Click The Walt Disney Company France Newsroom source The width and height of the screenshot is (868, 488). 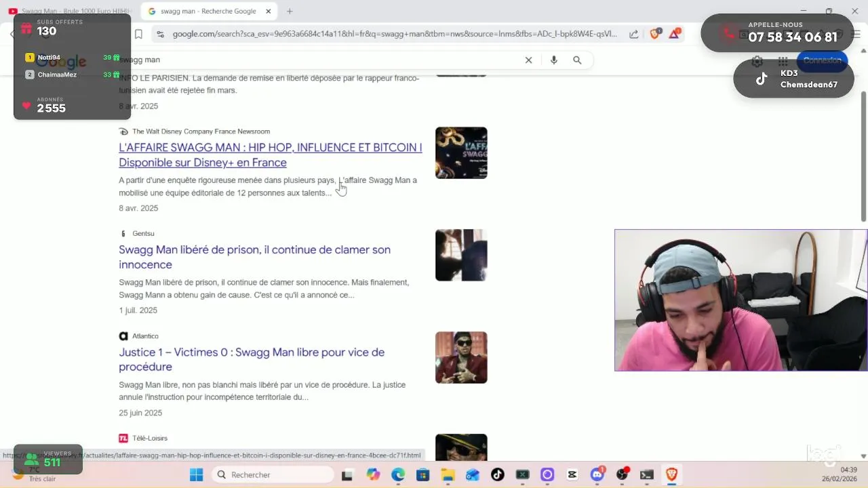tap(201, 131)
